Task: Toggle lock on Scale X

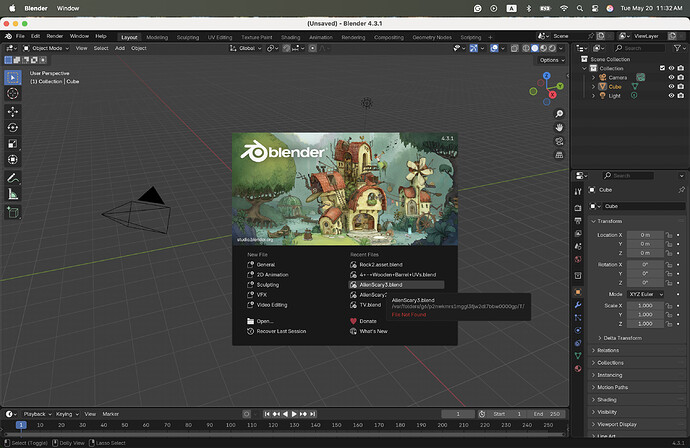Action: coord(669,305)
